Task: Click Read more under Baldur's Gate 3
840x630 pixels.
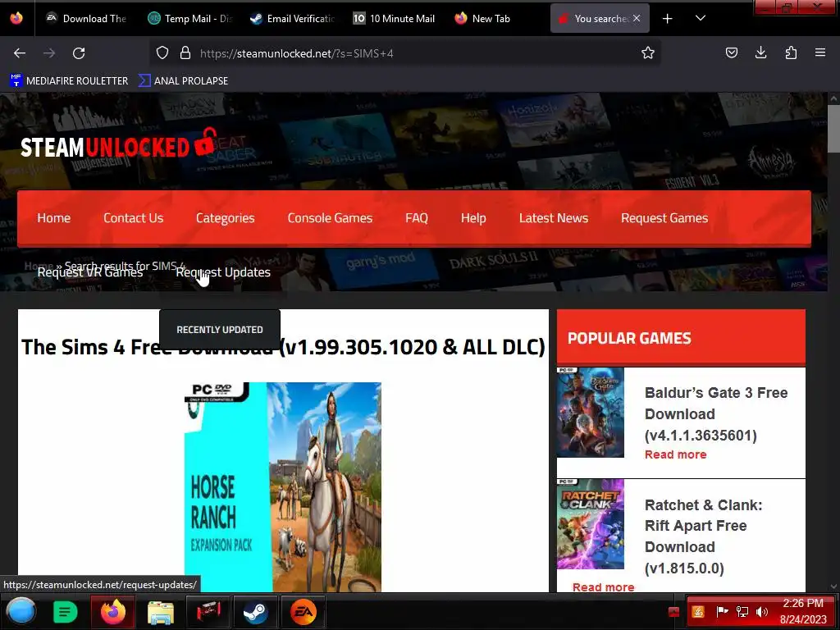Action: pyautogui.click(x=676, y=454)
